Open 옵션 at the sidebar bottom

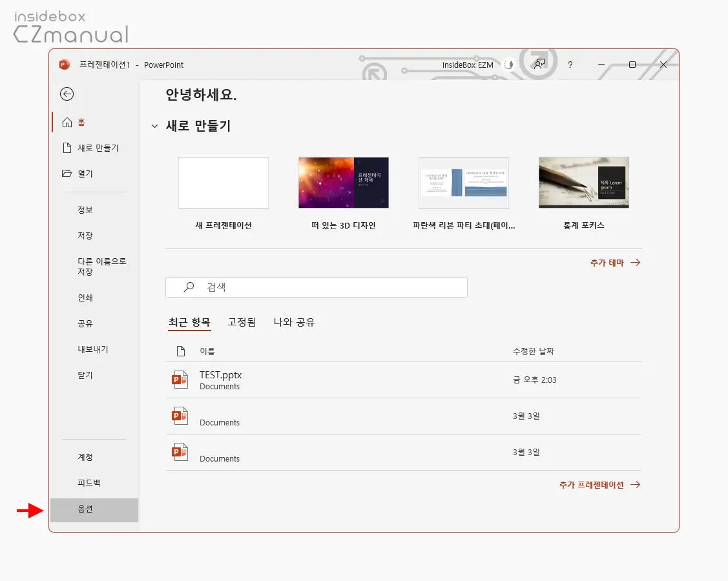(x=94, y=510)
